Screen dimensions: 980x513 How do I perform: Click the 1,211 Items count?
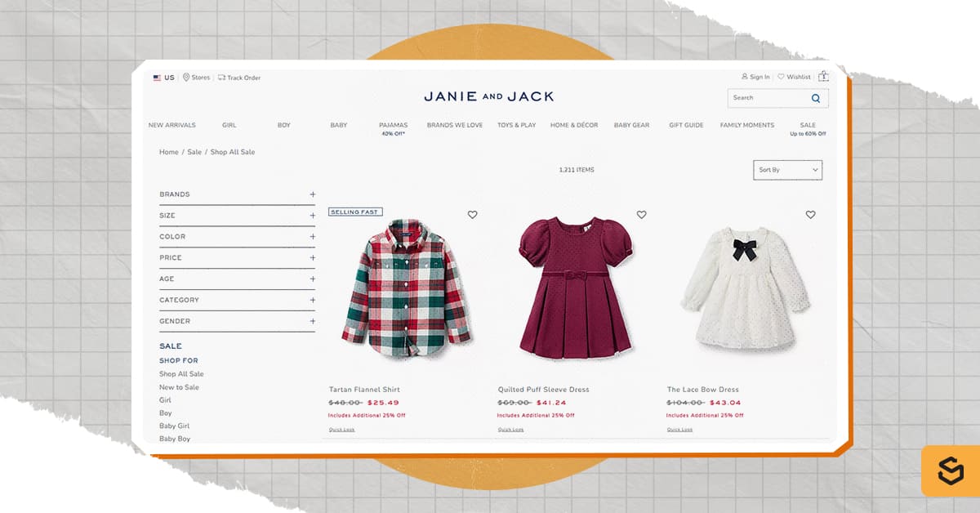tap(577, 170)
